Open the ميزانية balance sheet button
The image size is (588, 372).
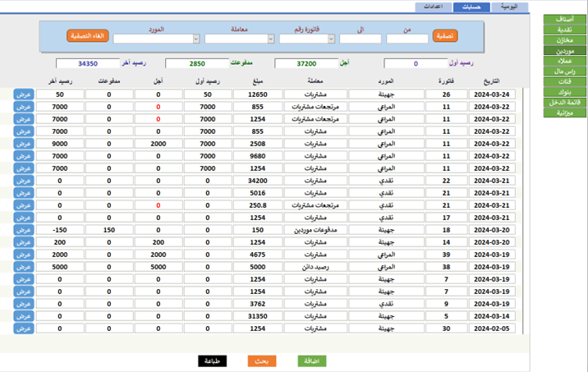pyautogui.click(x=565, y=113)
